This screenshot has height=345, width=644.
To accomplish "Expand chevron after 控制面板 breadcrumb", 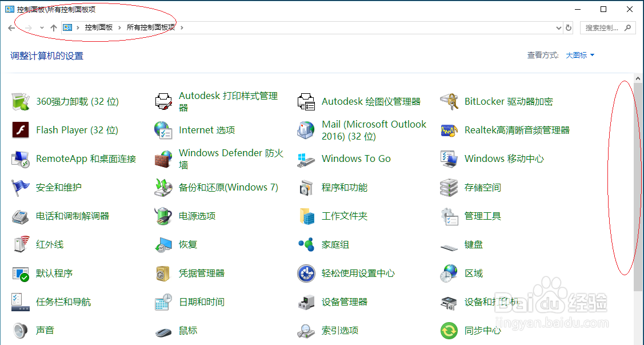I will [119, 27].
